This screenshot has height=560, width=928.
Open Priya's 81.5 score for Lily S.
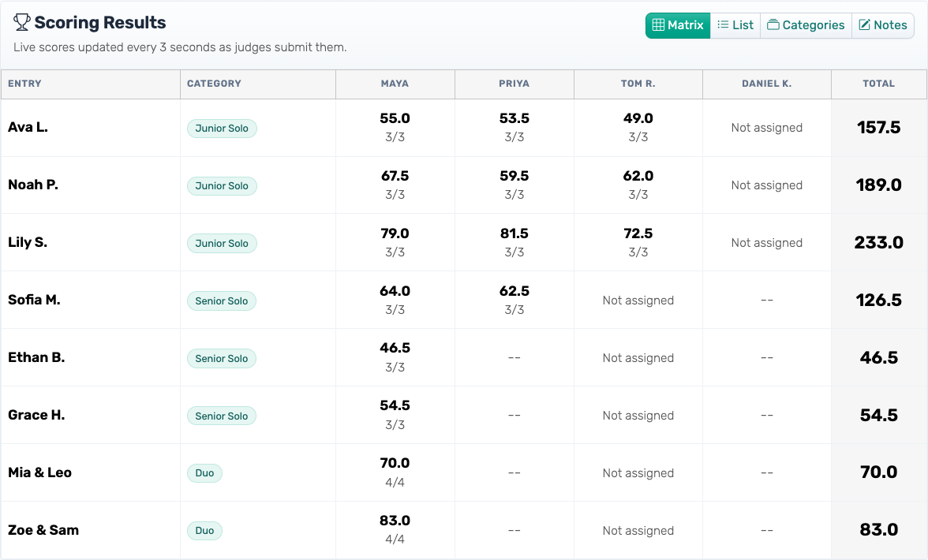[x=514, y=233]
